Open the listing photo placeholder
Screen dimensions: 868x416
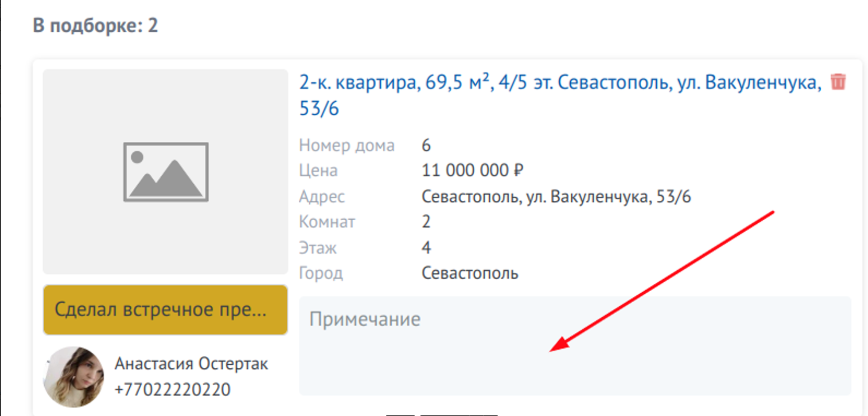point(166,171)
